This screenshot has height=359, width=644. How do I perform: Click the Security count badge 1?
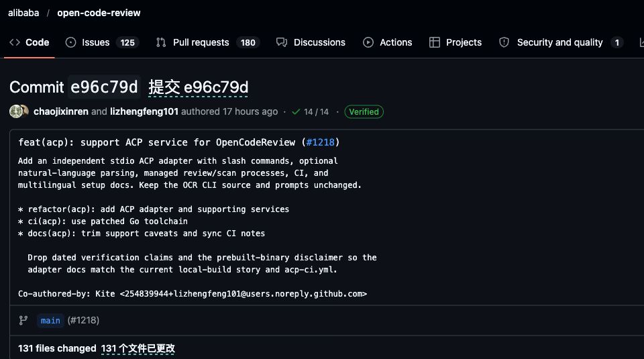tap(617, 42)
